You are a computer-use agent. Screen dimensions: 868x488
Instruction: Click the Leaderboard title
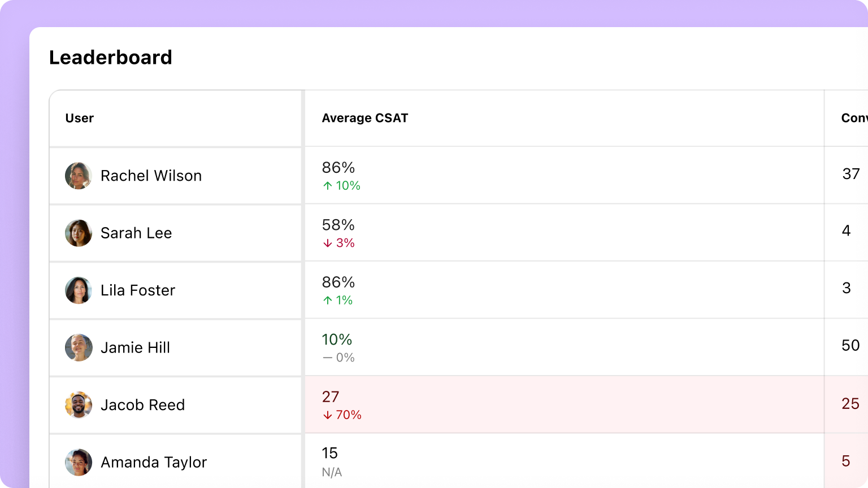tap(111, 57)
